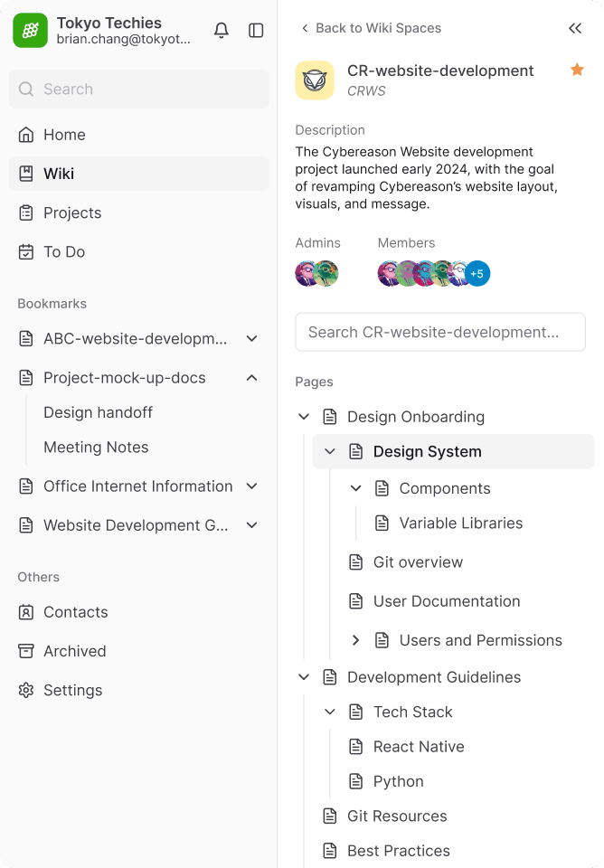The width and height of the screenshot is (604, 868).
Task: Click the Contacts person icon
Action: [26, 612]
